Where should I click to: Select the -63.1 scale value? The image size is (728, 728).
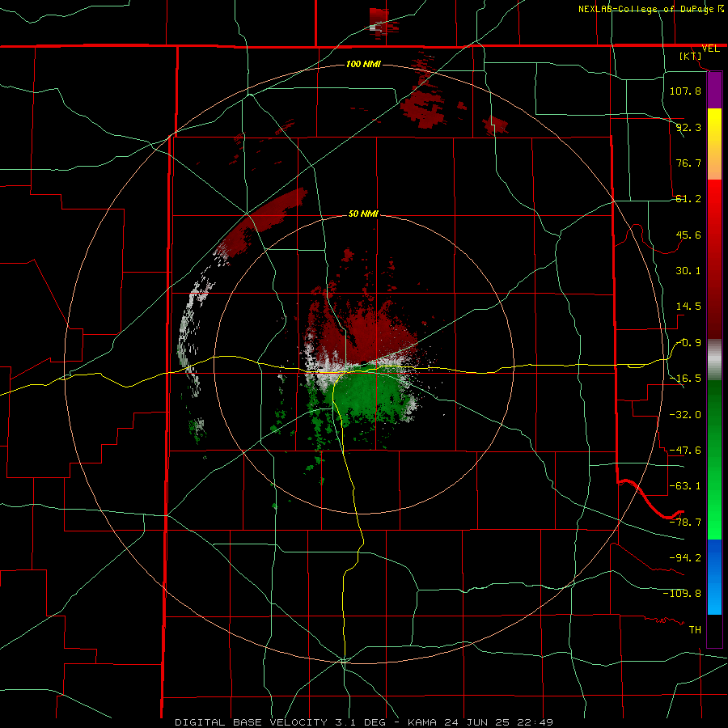coord(685,486)
